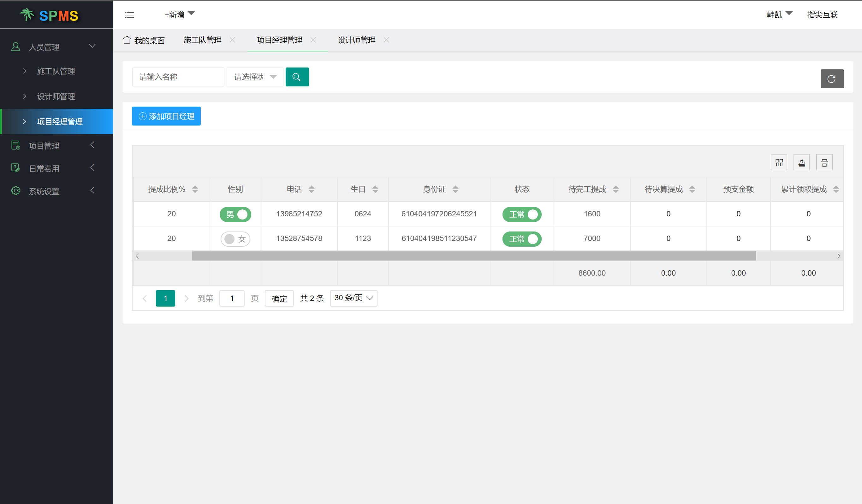Click the search magnifier button
Viewport: 862px width, 504px height.
coord(297,77)
